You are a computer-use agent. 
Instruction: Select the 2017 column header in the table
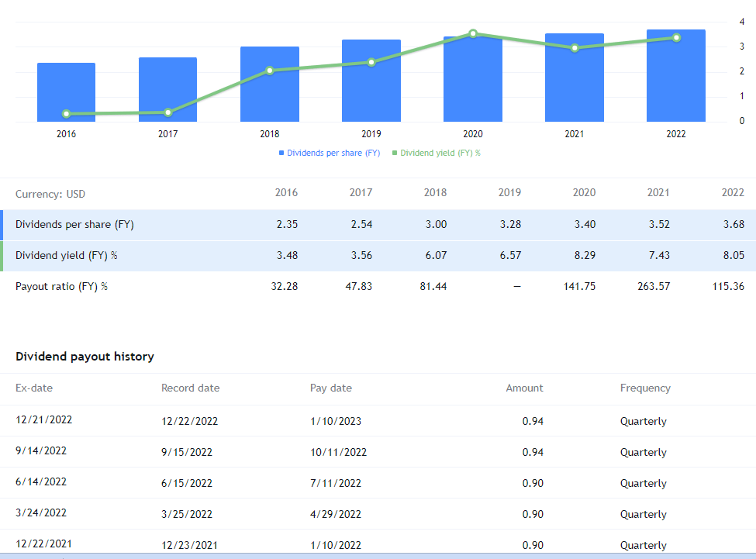point(361,192)
